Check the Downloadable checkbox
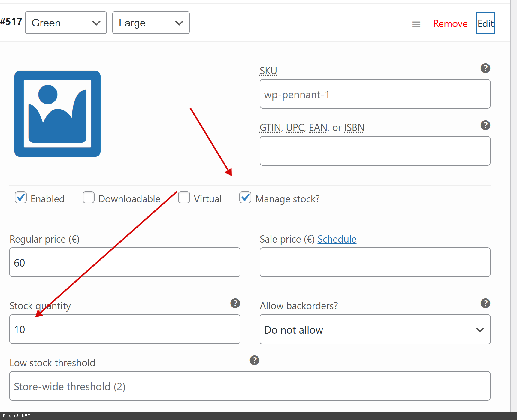The height and width of the screenshot is (420, 517). 89,198
